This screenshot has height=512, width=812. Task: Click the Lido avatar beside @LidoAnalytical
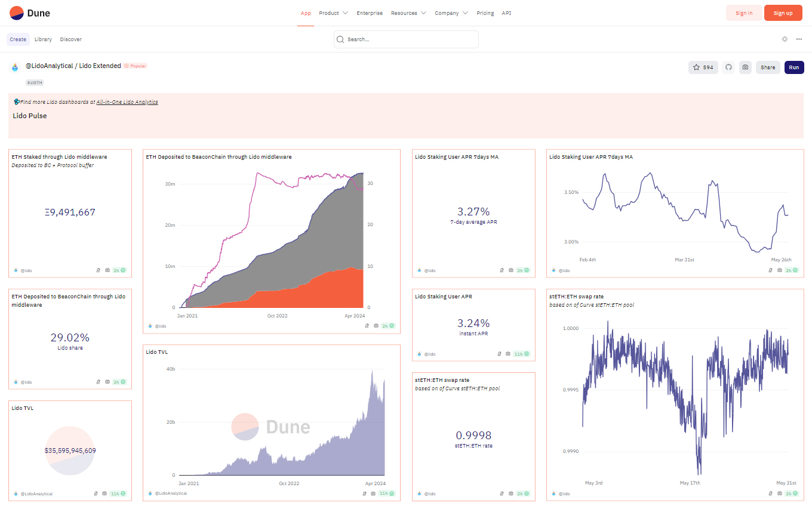pyautogui.click(x=15, y=67)
